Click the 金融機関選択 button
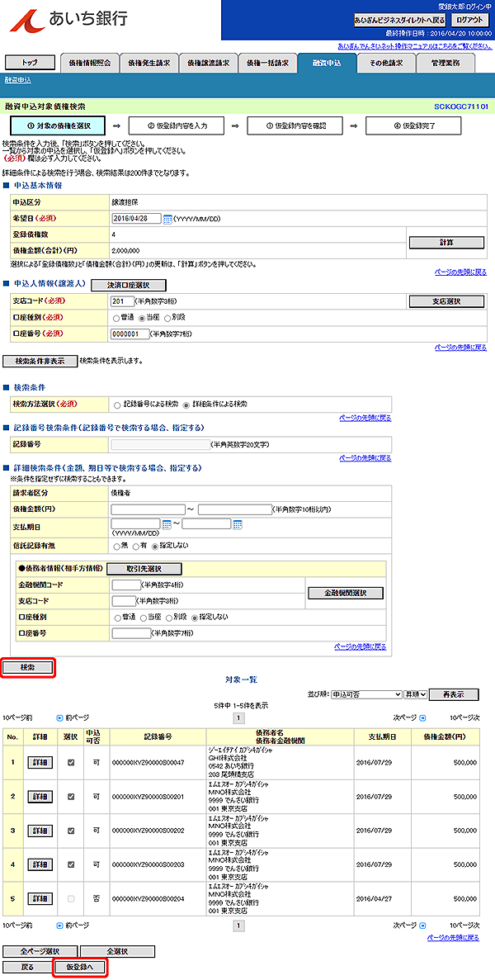 coord(345,593)
